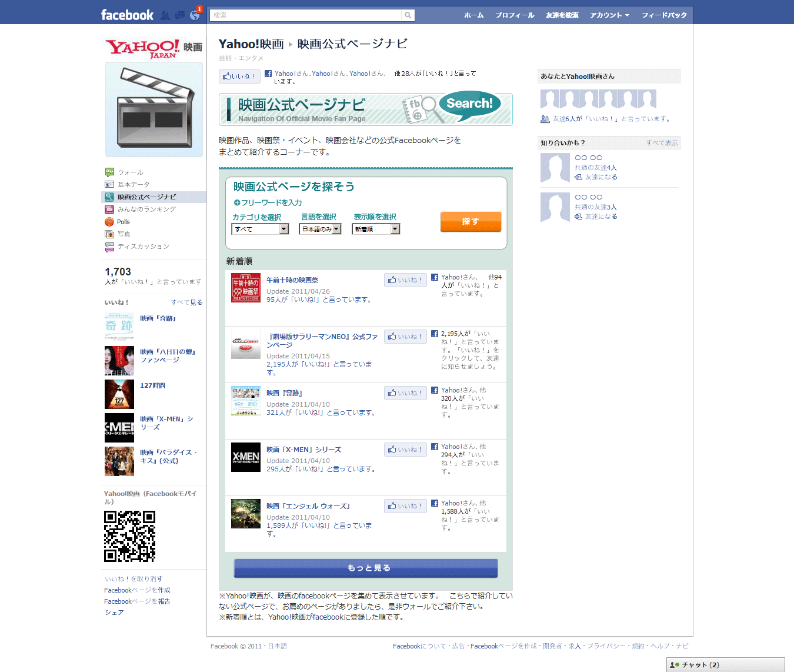This screenshot has width=794, height=672.
Task: Open messages icon in top bar
Action: pyautogui.click(x=180, y=15)
